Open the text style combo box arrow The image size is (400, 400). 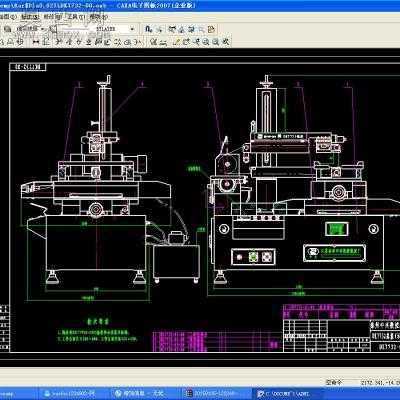pos(132,29)
